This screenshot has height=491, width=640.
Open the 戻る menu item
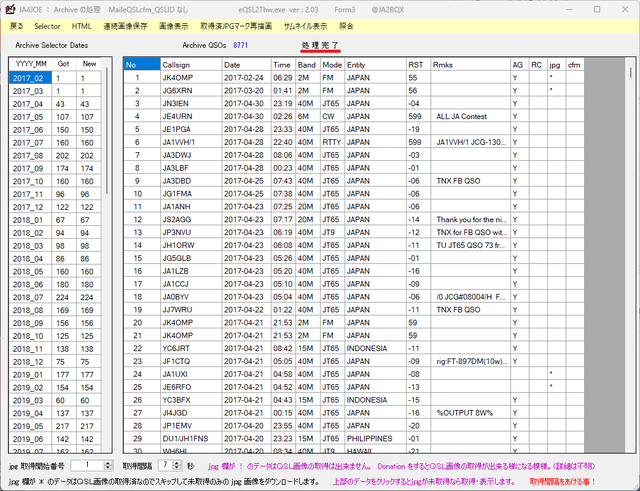pos(17,26)
